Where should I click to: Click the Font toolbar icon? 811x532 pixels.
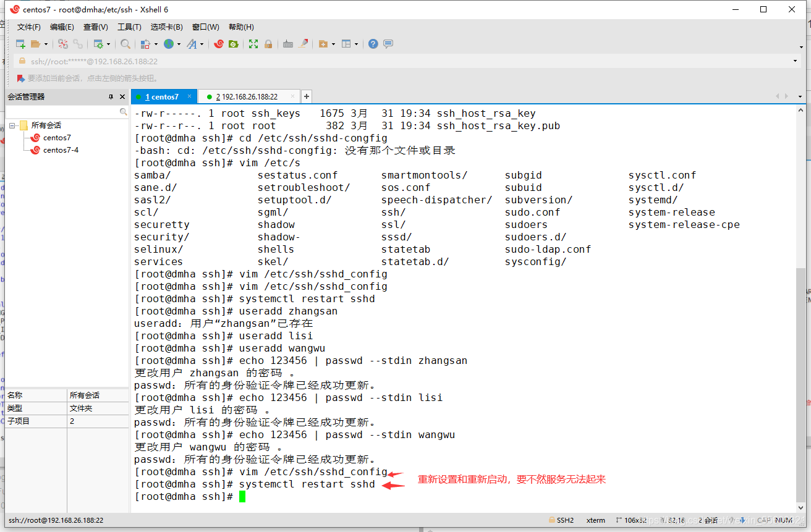[192, 44]
